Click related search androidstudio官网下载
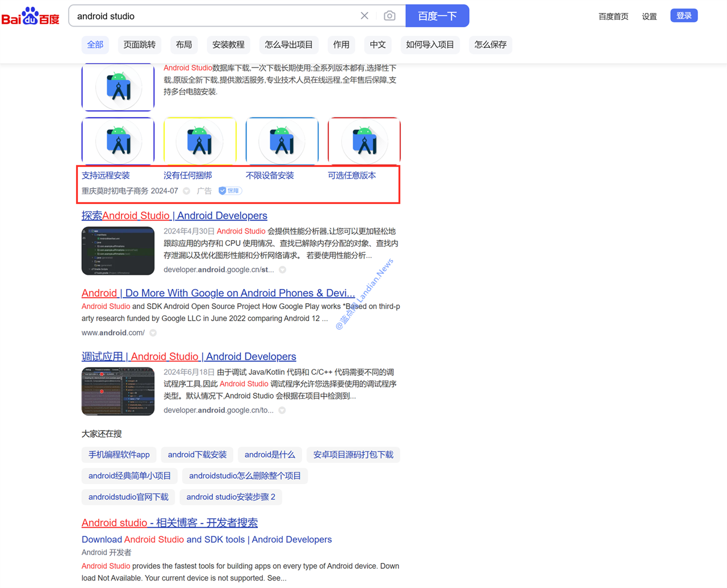Screen dimensions: 727x588 coord(128,497)
